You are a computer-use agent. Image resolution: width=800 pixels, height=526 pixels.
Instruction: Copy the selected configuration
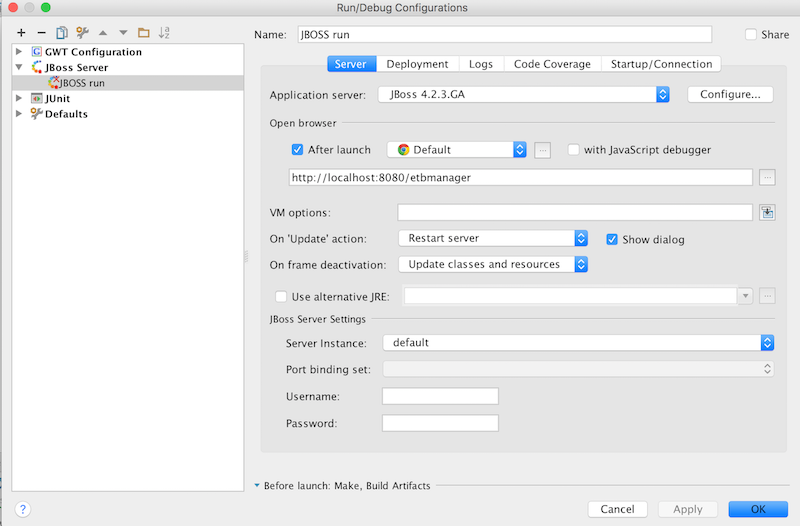(62, 33)
